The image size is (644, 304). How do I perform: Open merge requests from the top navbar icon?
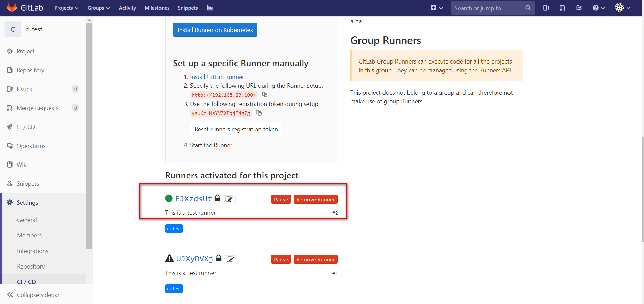[562, 8]
